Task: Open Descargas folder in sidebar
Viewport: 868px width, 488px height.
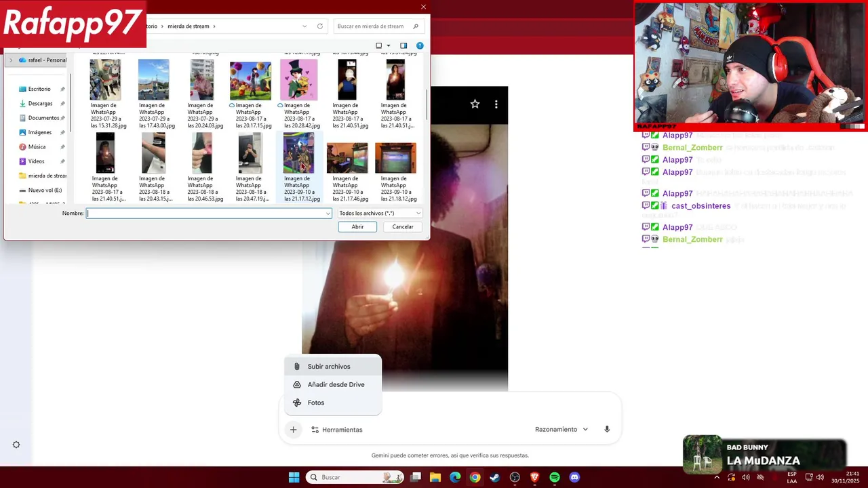Action: pyautogui.click(x=40, y=104)
